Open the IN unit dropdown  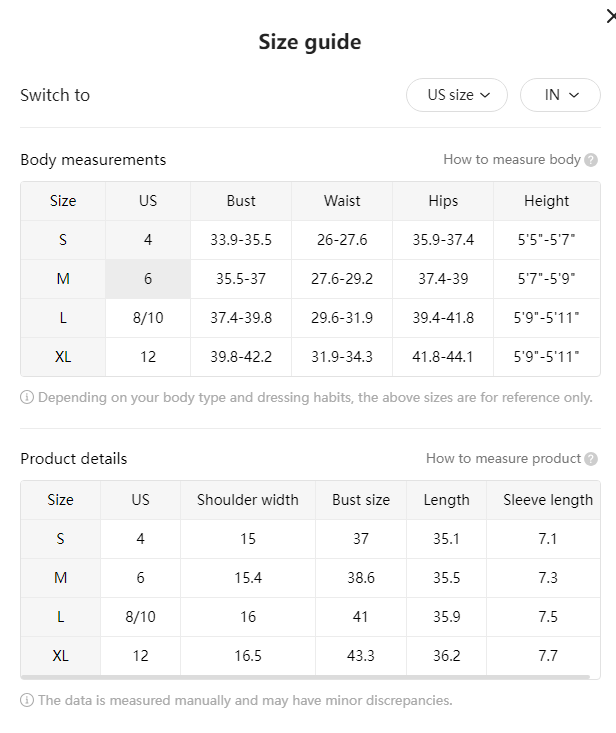click(x=560, y=95)
